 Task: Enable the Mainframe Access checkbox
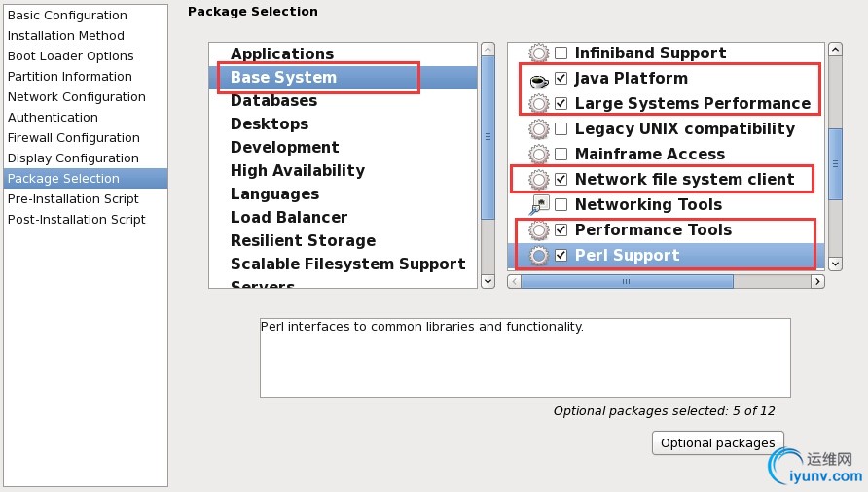(561, 154)
